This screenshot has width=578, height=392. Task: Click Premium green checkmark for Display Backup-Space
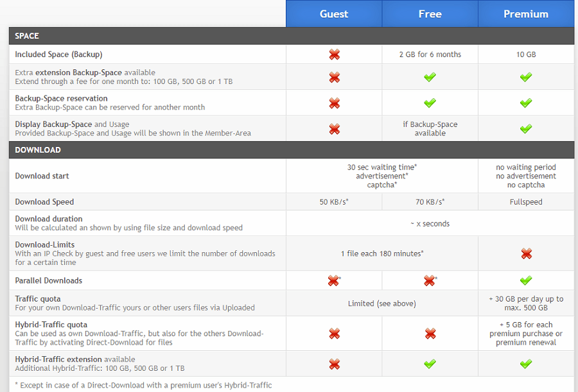click(x=526, y=129)
